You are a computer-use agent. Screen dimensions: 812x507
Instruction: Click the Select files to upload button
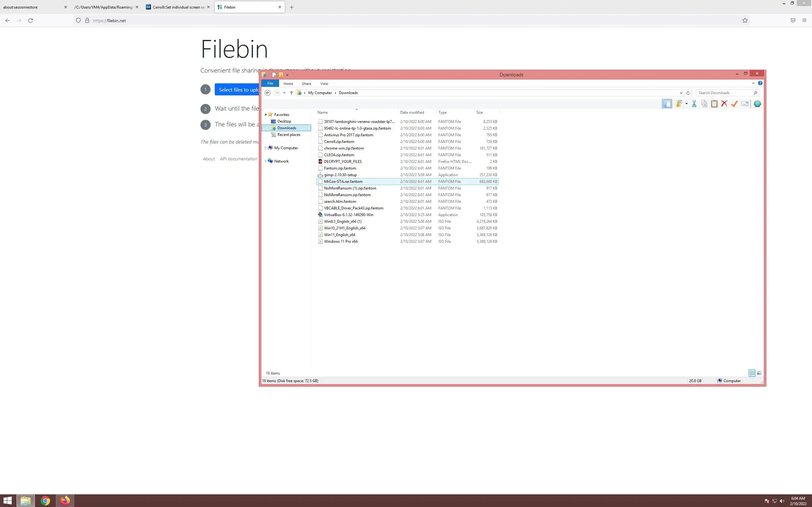(237, 90)
